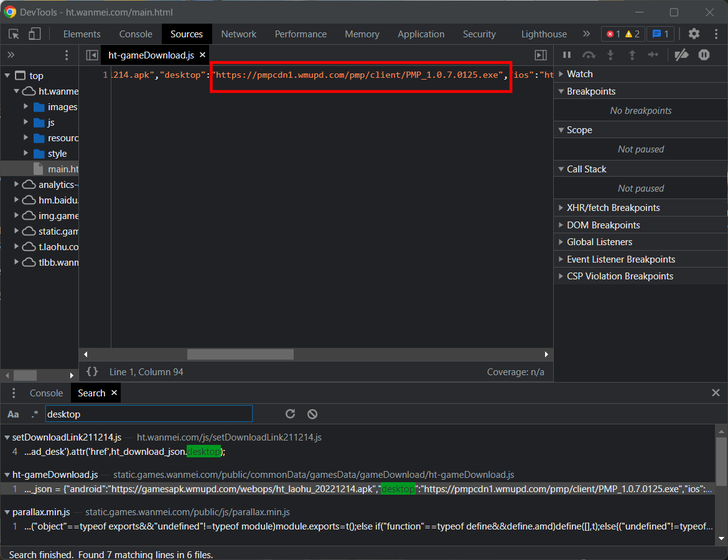Image resolution: width=728 pixels, height=560 pixels.
Task: Toggle match case in search
Action: [13, 414]
